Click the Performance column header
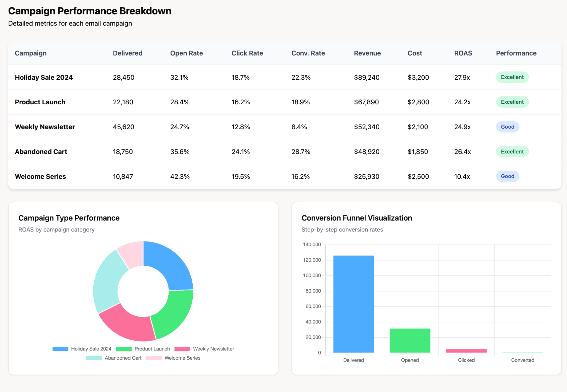Viewport: 567px width, 392px height. pos(516,53)
